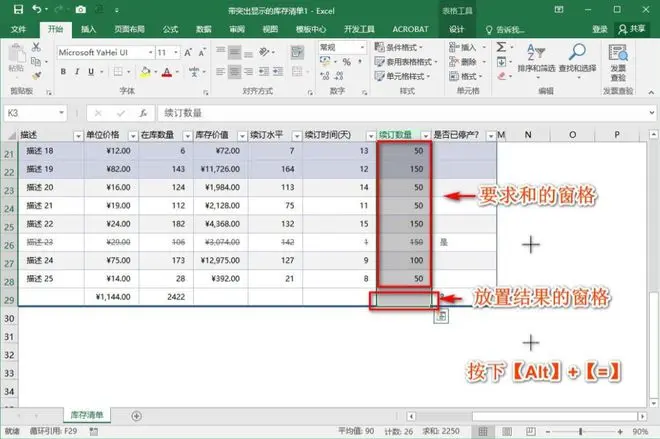
Task: Switch to the 公式 tab
Action: [170, 29]
